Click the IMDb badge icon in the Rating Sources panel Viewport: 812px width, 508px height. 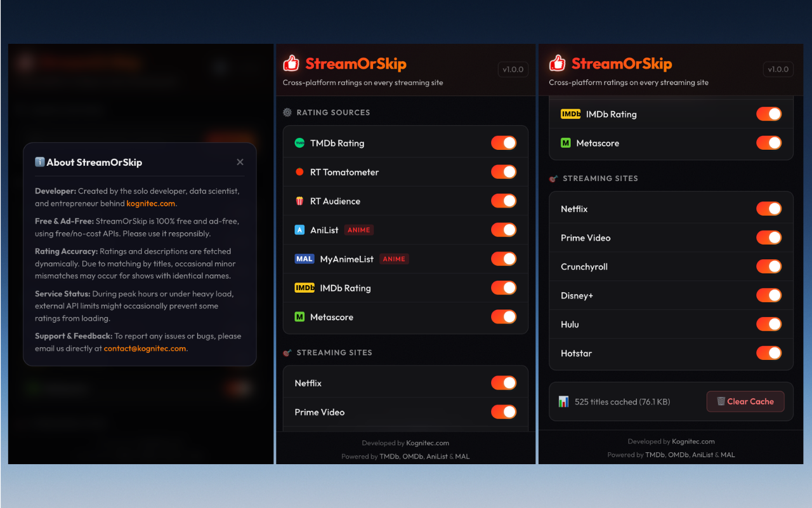(305, 288)
